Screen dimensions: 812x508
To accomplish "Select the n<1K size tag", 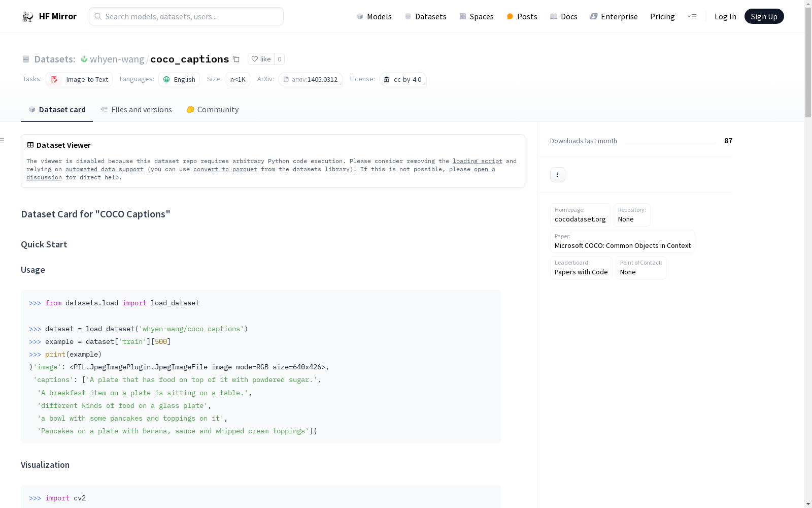I will click(x=238, y=79).
